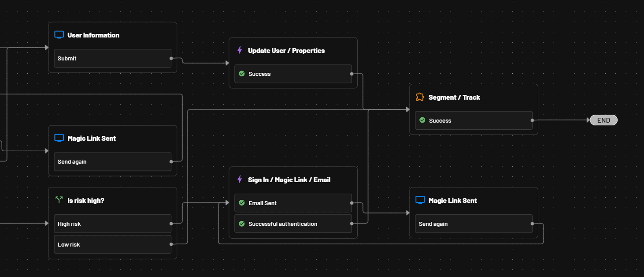This screenshot has width=644, height=277.
Task: Click the green check in Update User Success row
Action: (x=241, y=74)
